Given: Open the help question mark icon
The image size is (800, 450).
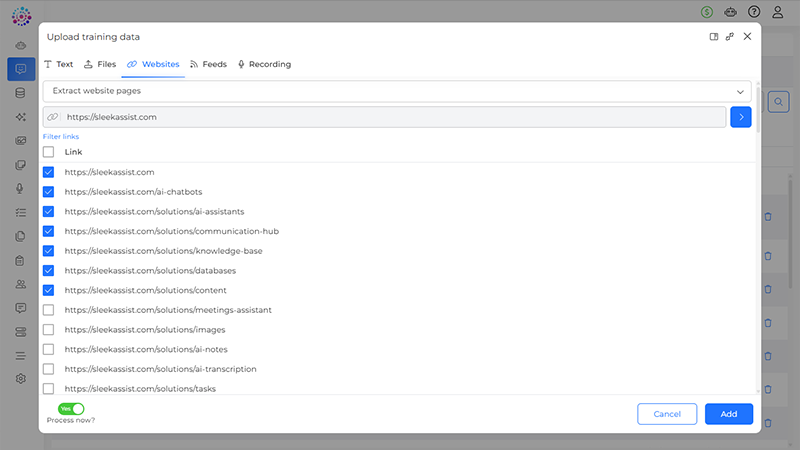Looking at the screenshot, I should click(754, 12).
